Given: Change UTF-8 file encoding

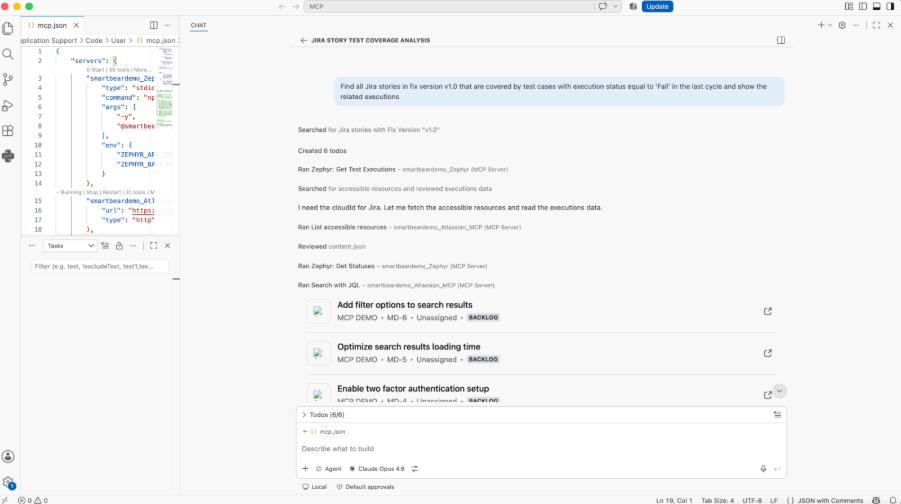Looking at the screenshot, I should [x=752, y=501].
